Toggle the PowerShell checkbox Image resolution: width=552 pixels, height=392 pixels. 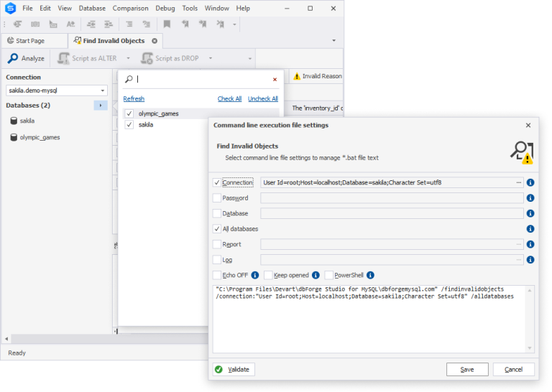pyautogui.click(x=328, y=275)
